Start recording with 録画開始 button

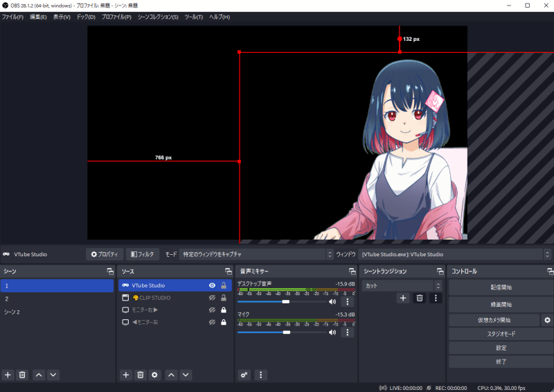(501, 304)
